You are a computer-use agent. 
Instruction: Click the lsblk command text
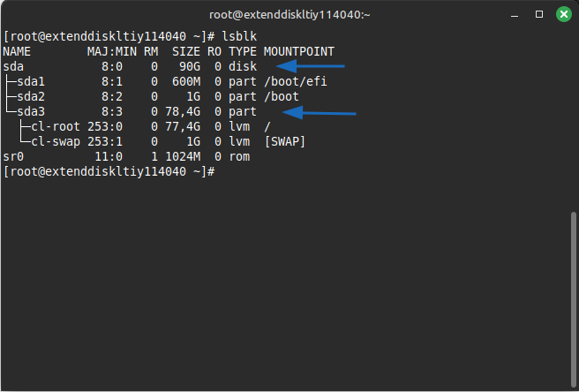point(234,37)
